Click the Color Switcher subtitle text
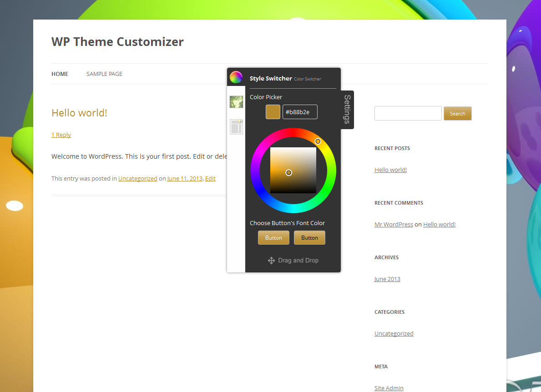541x392 pixels. click(x=308, y=79)
